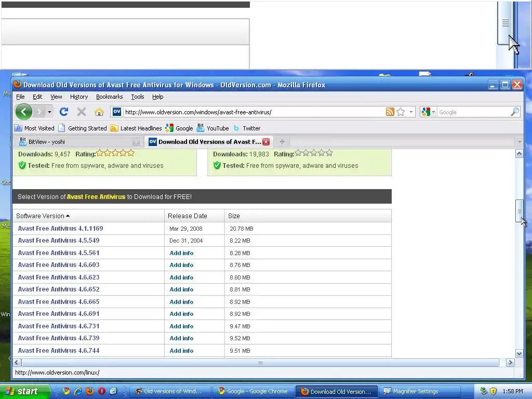Click the horizontal scrollbar left arrow
This screenshot has width=532, height=399.
click(17, 363)
